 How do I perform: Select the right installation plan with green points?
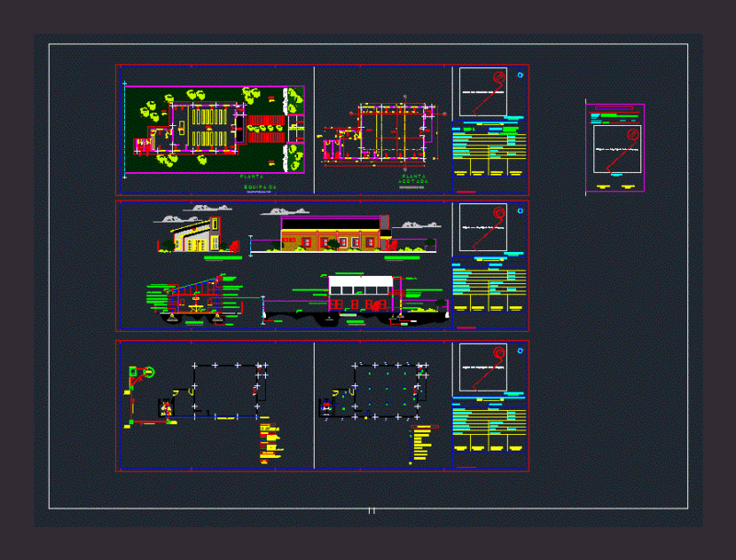[374, 391]
